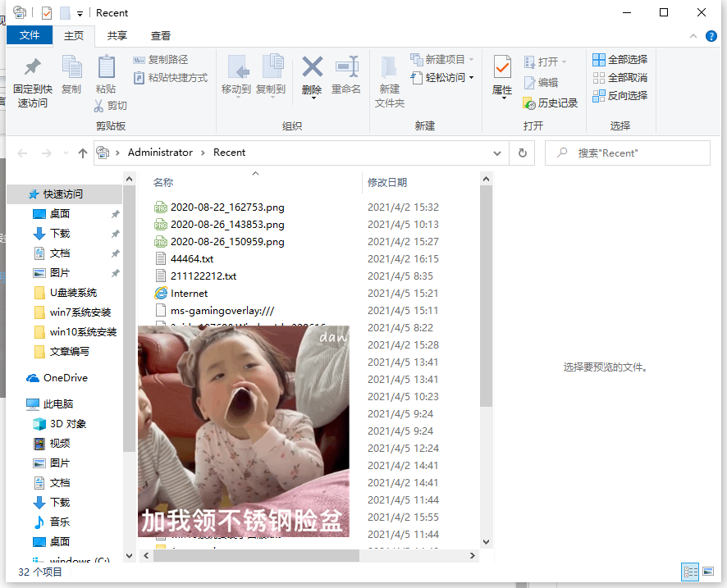Click the 重命名 rename icon
727x588 pixels.
click(347, 78)
